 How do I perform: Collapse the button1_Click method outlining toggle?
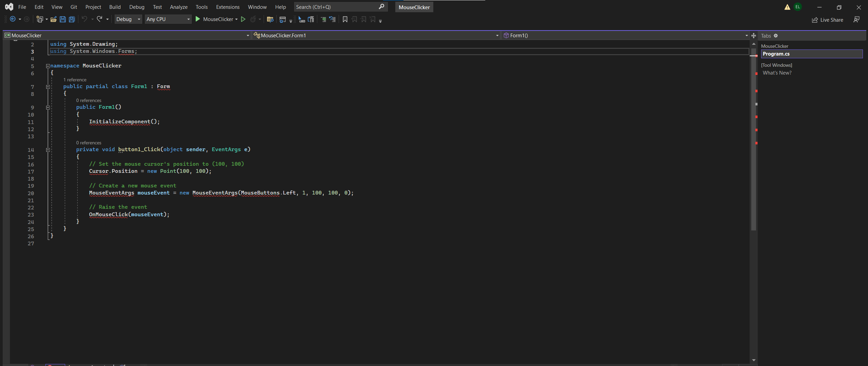[48, 150]
